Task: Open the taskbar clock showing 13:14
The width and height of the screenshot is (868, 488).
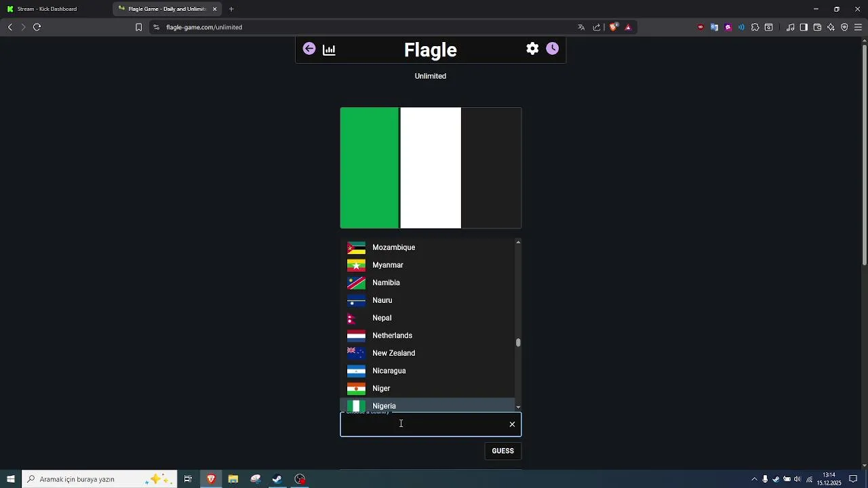Action: click(829, 479)
